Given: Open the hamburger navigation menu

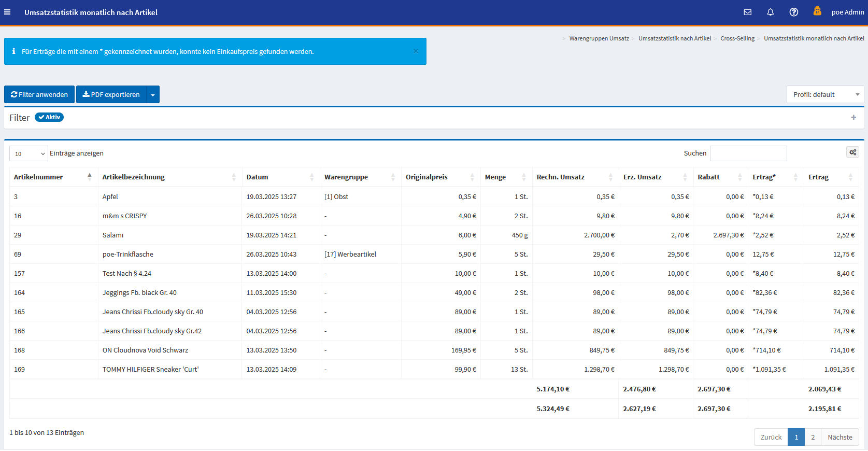Looking at the screenshot, I should [x=7, y=12].
